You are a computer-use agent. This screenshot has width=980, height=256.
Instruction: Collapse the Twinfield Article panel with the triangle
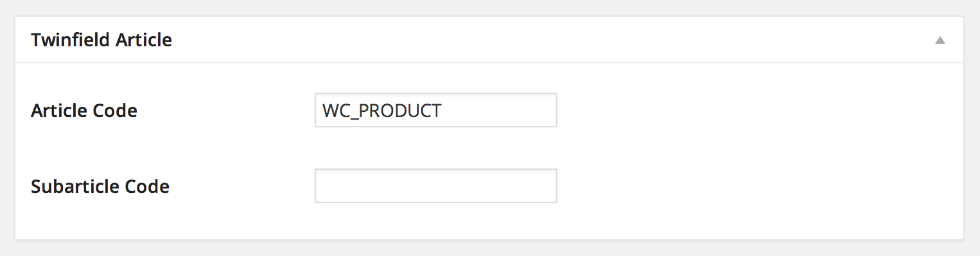[x=940, y=40]
